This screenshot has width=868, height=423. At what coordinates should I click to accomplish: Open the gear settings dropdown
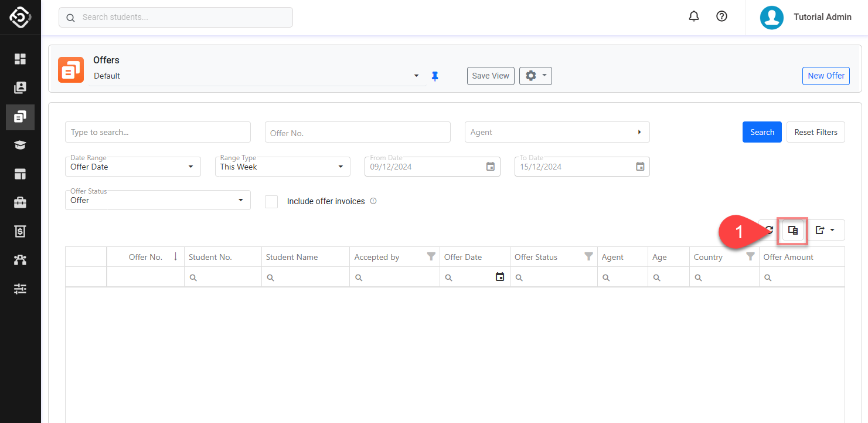coord(536,76)
